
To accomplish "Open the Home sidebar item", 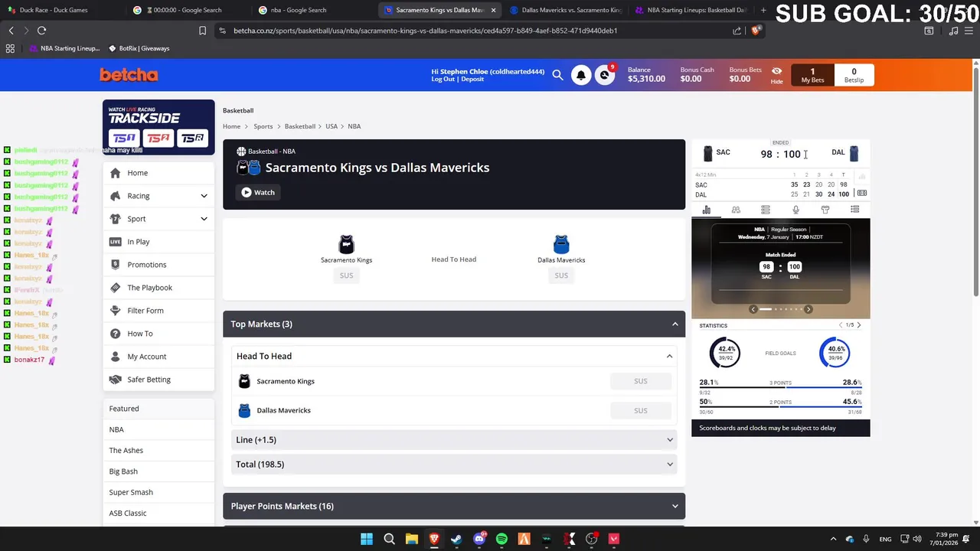I will (158, 173).
